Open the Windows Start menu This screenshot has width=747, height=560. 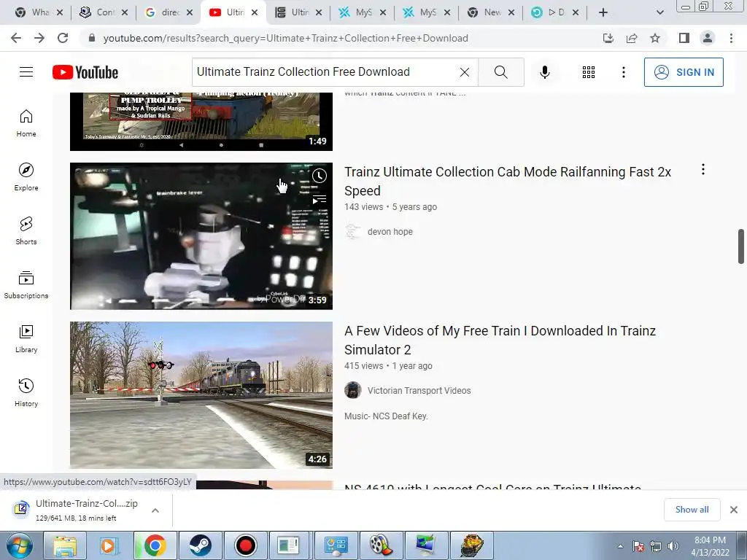(19, 545)
